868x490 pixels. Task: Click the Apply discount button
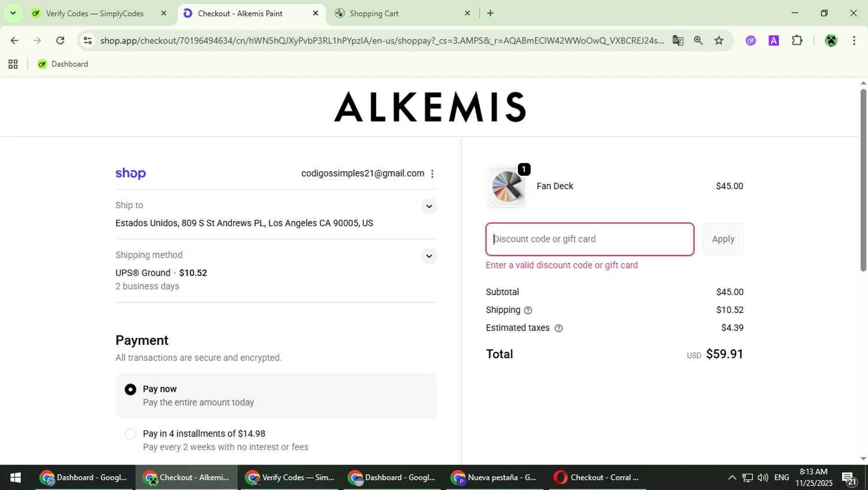723,239
